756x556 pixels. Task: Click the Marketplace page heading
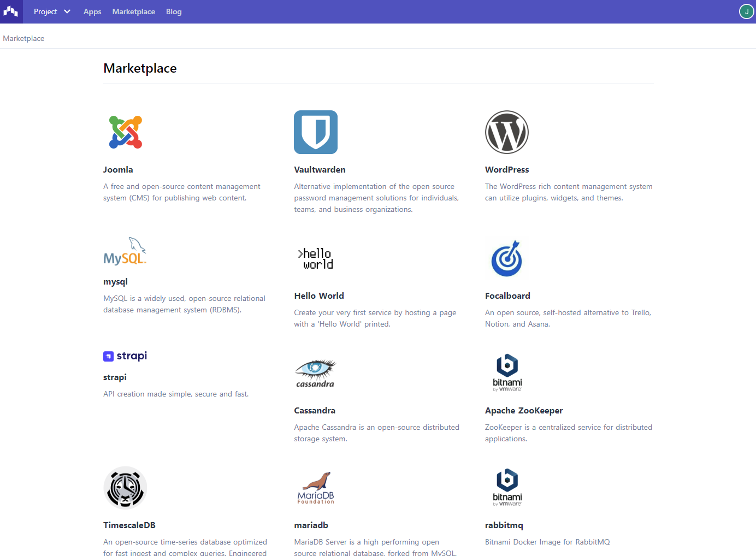(x=140, y=68)
